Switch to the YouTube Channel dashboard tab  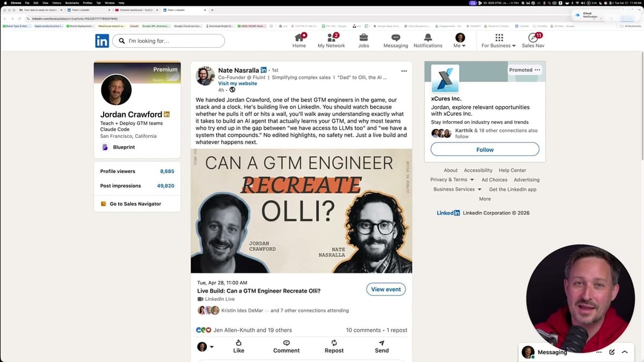pos(136,10)
